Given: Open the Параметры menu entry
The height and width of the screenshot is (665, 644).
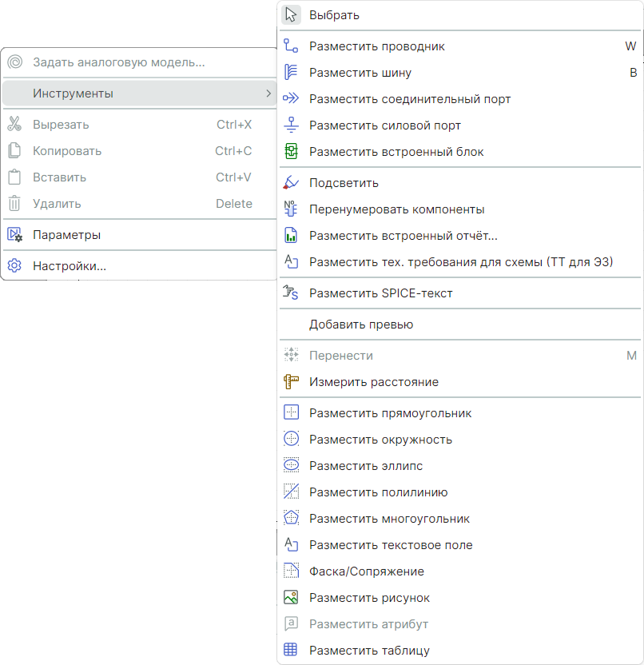Looking at the screenshot, I should [66, 235].
